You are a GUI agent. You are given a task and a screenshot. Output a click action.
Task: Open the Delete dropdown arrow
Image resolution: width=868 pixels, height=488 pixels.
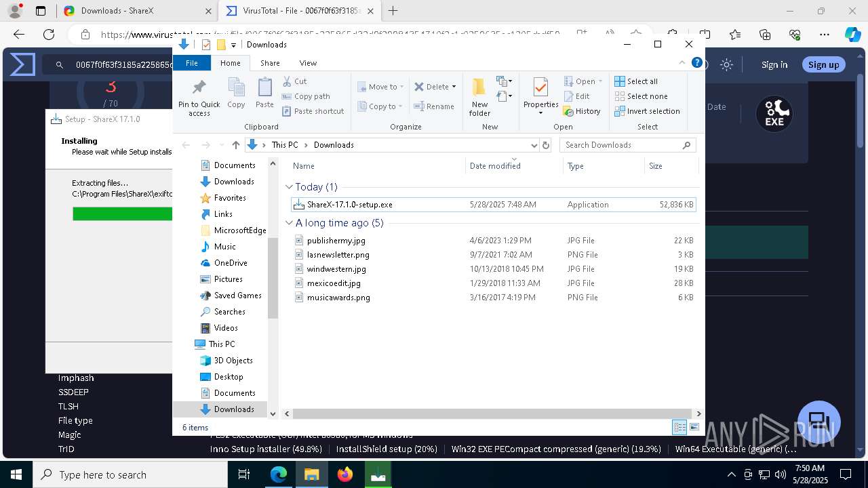(454, 87)
